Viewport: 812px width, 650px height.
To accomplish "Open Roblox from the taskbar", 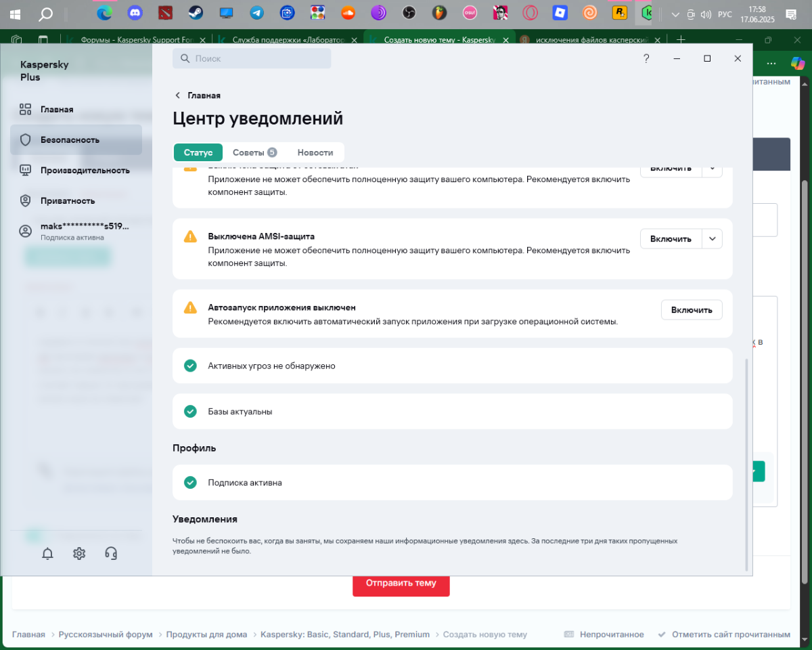I will click(560, 12).
